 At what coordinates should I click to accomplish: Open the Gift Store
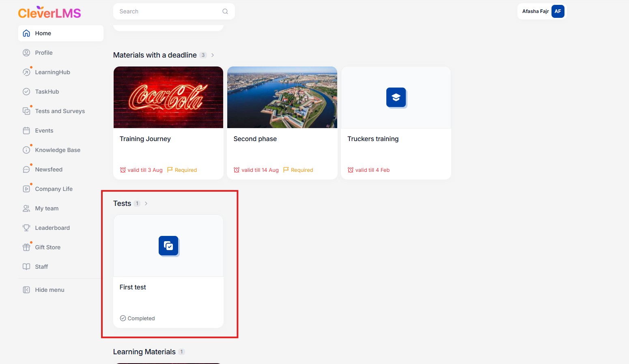click(61, 247)
